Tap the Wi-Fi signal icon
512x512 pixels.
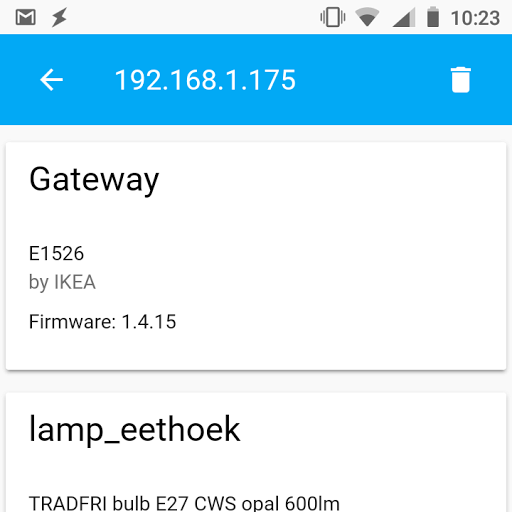367,17
